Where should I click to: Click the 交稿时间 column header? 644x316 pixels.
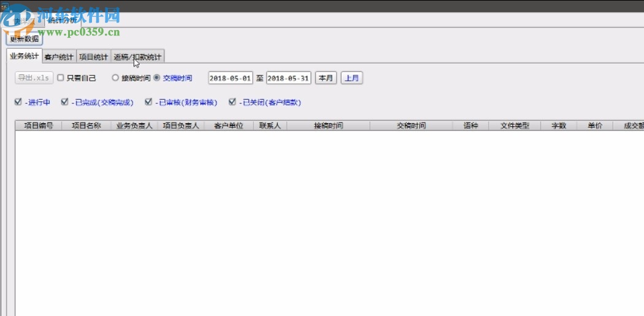click(x=411, y=126)
